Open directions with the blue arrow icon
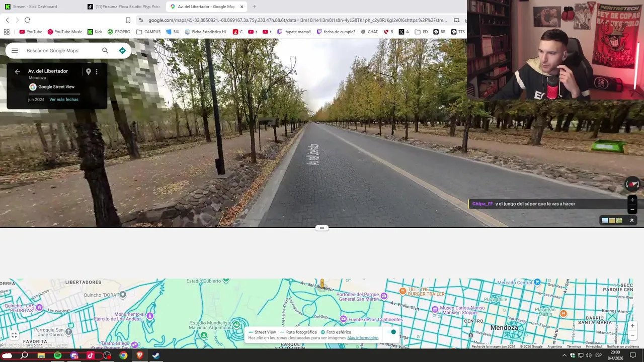Image resolution: width=644 pixels, height=362 pixels. pyautogui.click(x=122, y=51)
